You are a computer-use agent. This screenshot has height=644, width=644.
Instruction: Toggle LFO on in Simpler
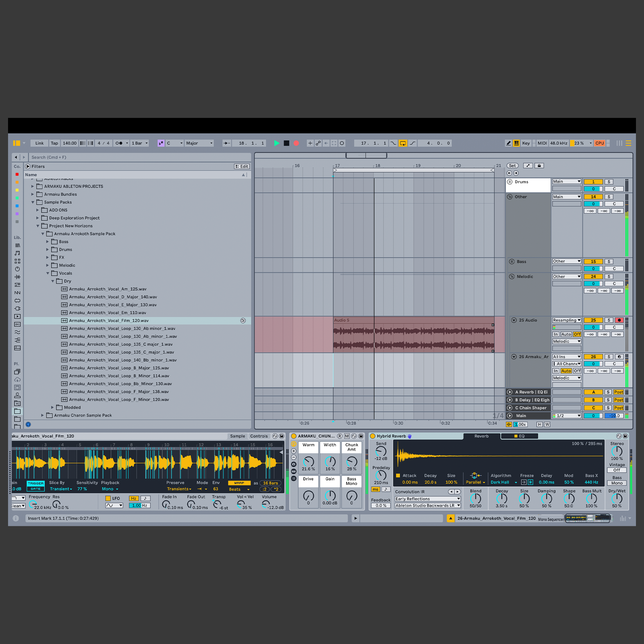pos(108,498)
